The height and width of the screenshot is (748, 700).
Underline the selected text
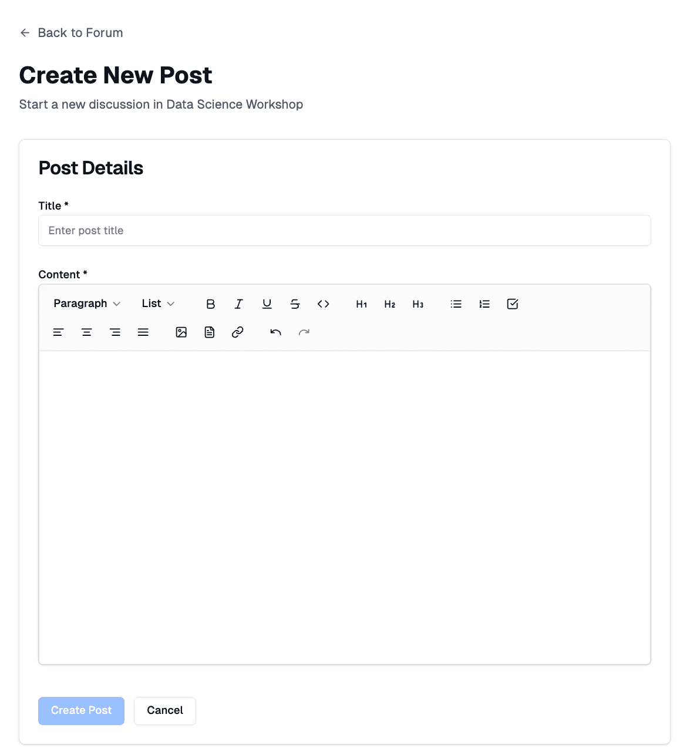tap(267, 304)
